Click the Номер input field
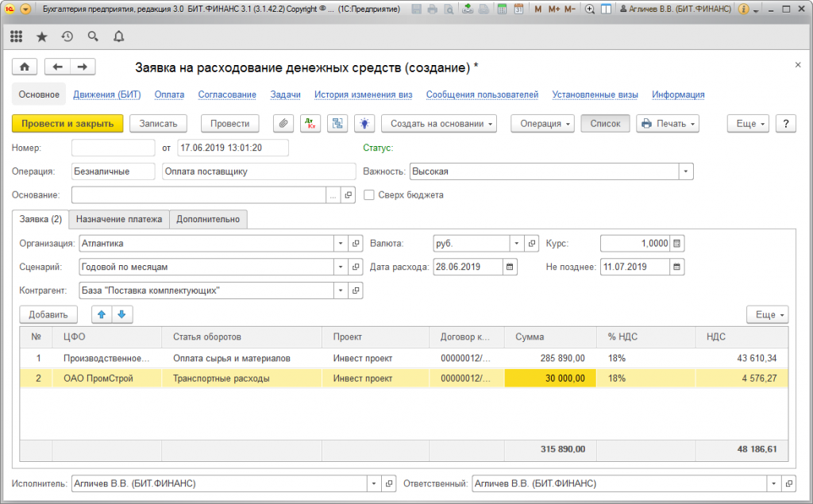Viewport: 813px width, 504px height. pos(113,148)
